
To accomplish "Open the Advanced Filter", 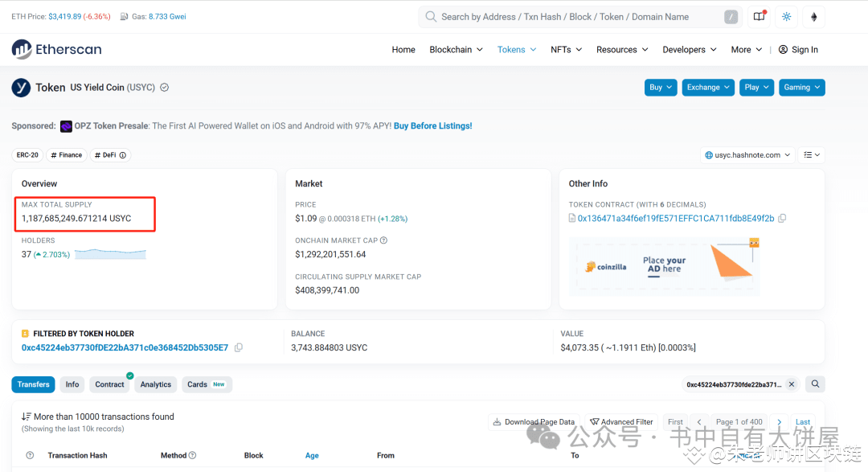I will (621, 422).
